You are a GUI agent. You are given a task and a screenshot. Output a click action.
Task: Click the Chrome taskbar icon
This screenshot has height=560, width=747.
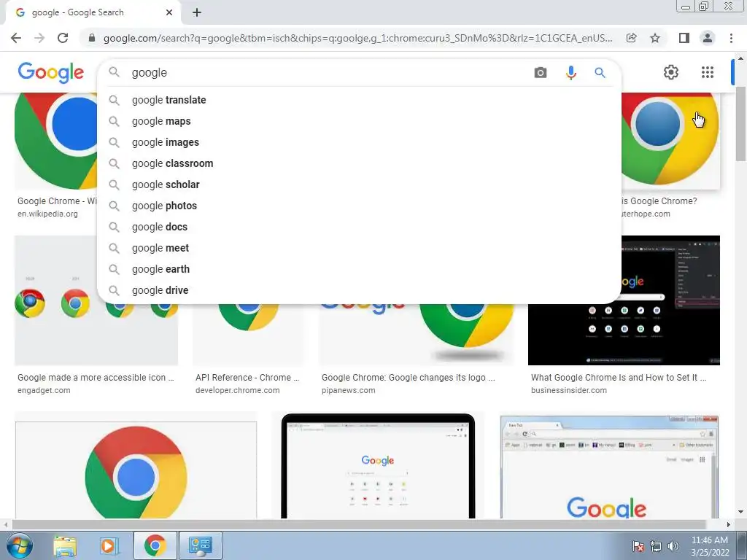pos(155,545)
